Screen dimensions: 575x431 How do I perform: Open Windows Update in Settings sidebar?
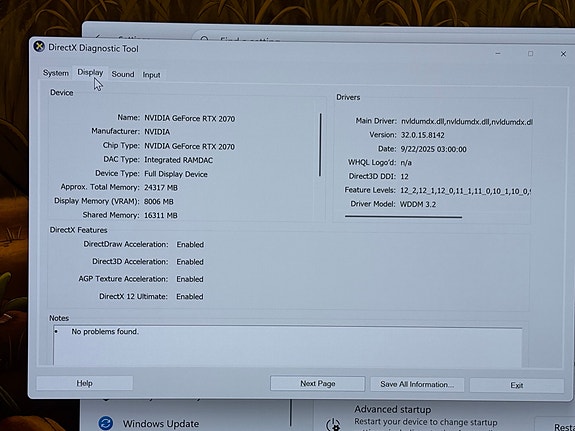tap(161, 424)
